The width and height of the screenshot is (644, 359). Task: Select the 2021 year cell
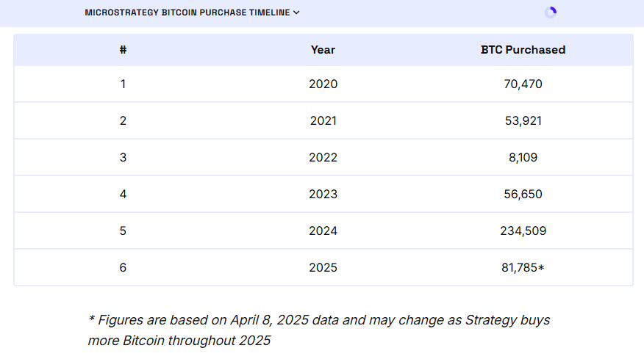click(x=323, y=120)
